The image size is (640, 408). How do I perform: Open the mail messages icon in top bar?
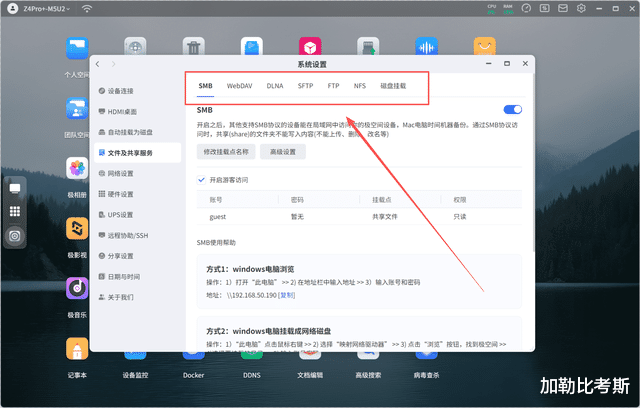563,8
